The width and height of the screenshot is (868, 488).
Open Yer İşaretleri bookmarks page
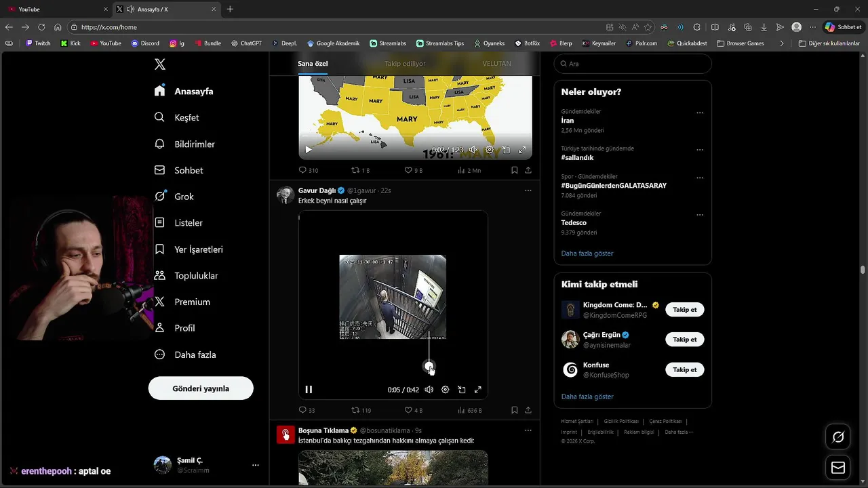(189, 249)
